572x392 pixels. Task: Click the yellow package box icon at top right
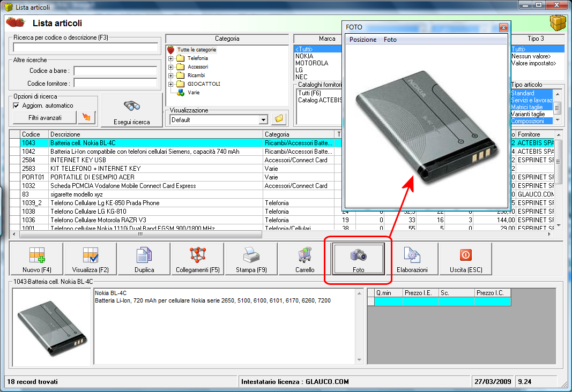(558, 23)
